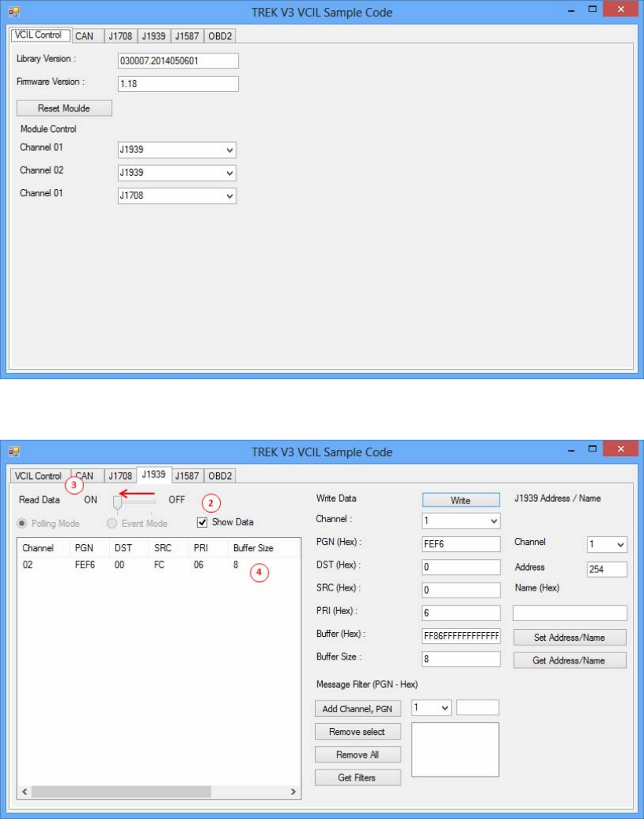Click the PGN (Hex) input field
644x819 pixels.
[461, 543]
